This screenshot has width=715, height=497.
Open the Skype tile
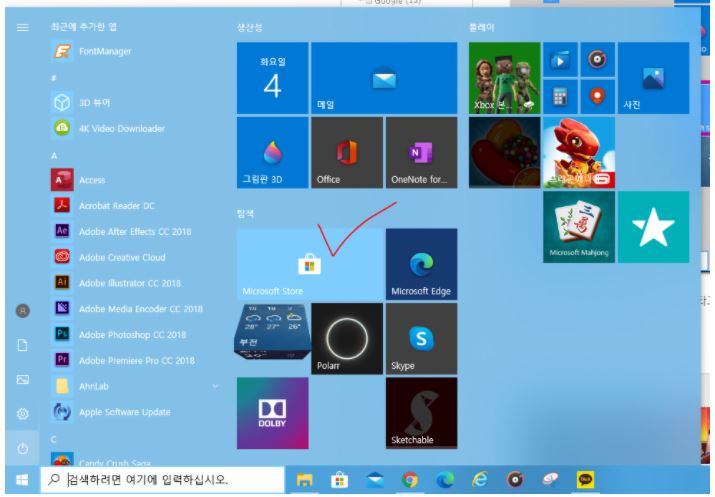click(421, 339)
